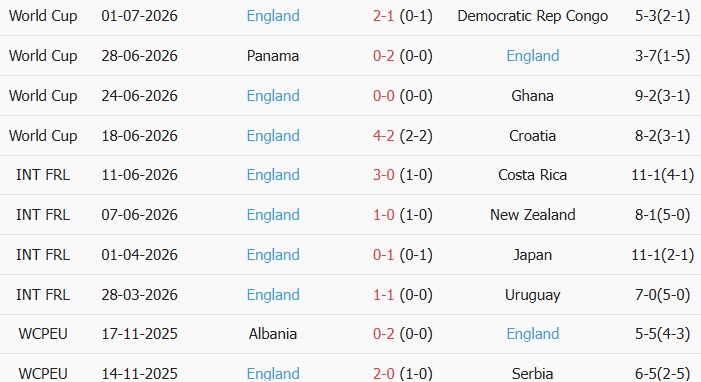Open England link in the Serbia match row
The image size is (701, 382).
(x=273, y=374)
